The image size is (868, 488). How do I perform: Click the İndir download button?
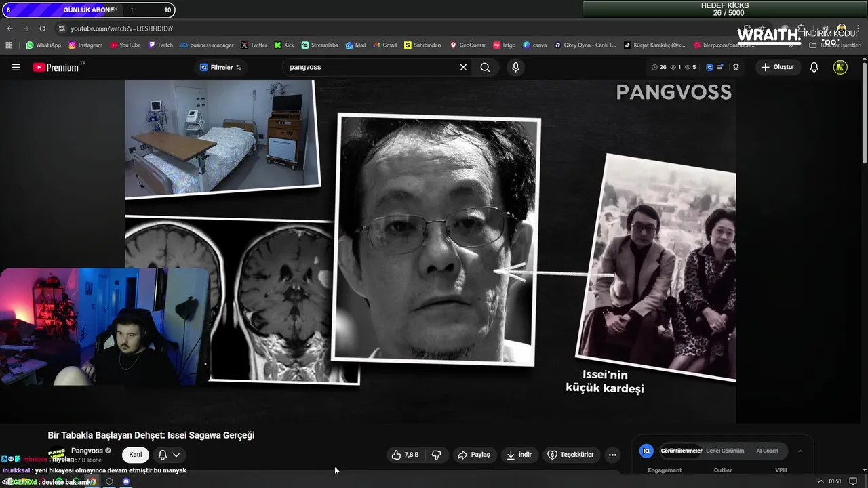[x=519, y=455]
